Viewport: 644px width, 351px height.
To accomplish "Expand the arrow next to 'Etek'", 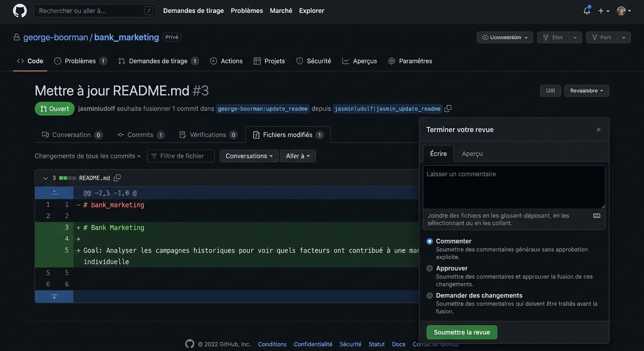I will point(575,37).
